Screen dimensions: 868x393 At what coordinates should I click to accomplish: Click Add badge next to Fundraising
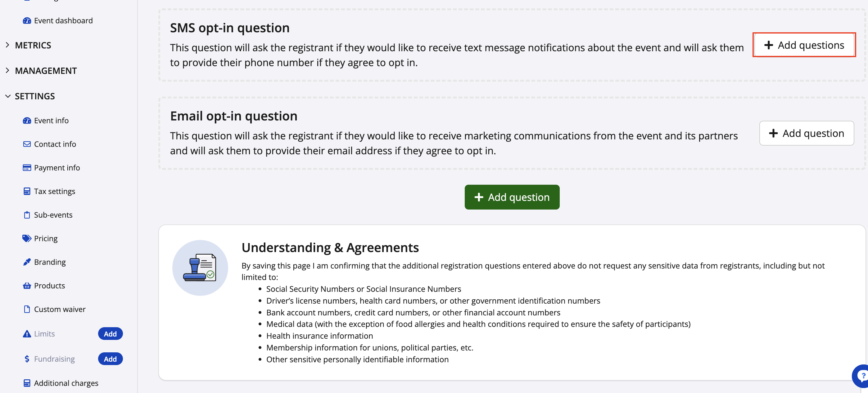[x=110, y=359]
